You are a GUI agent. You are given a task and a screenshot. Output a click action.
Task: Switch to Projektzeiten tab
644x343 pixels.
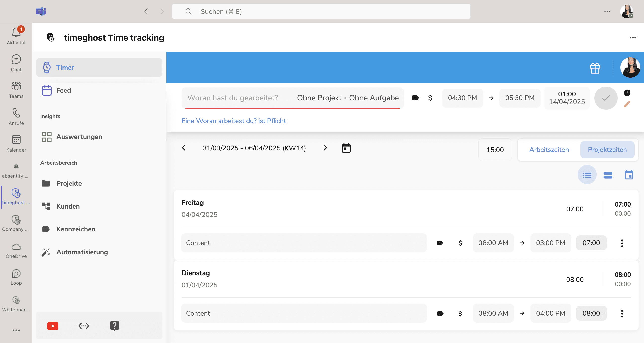[x=607, y=150]
